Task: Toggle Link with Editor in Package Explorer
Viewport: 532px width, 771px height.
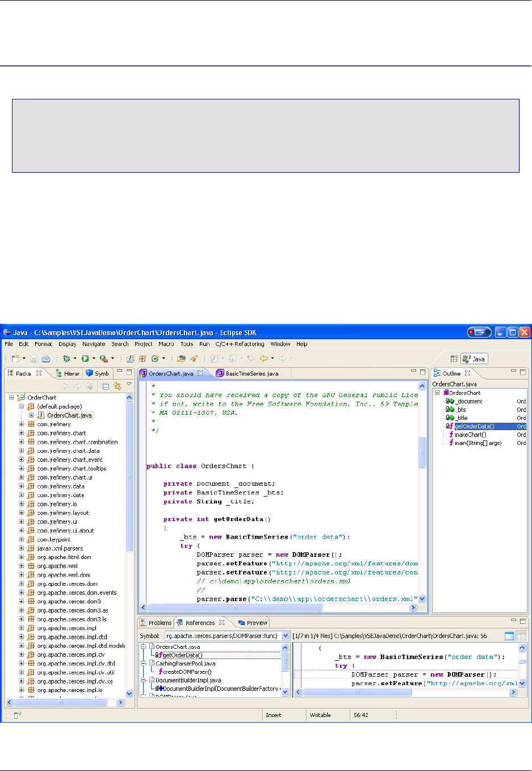Action: 117,386
